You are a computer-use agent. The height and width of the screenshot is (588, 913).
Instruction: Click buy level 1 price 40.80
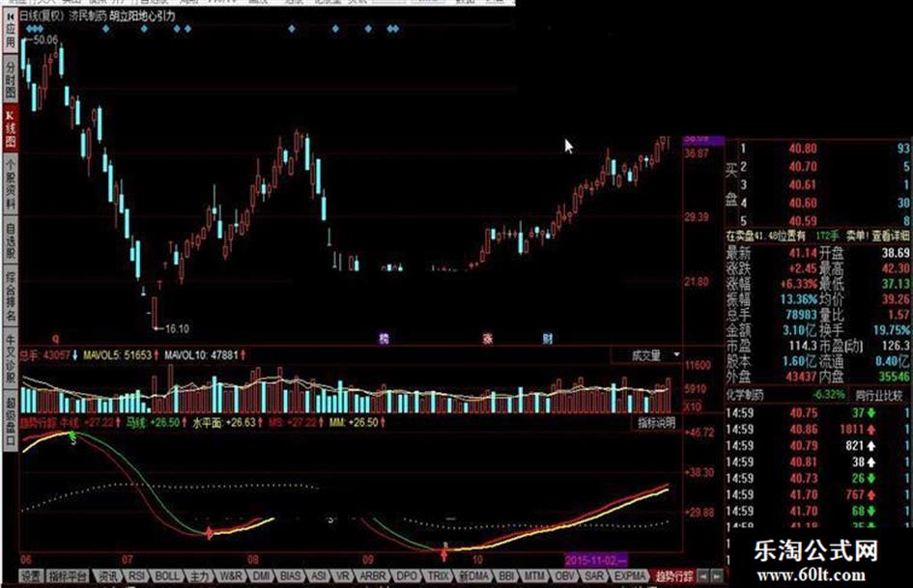tap(802, 149)
